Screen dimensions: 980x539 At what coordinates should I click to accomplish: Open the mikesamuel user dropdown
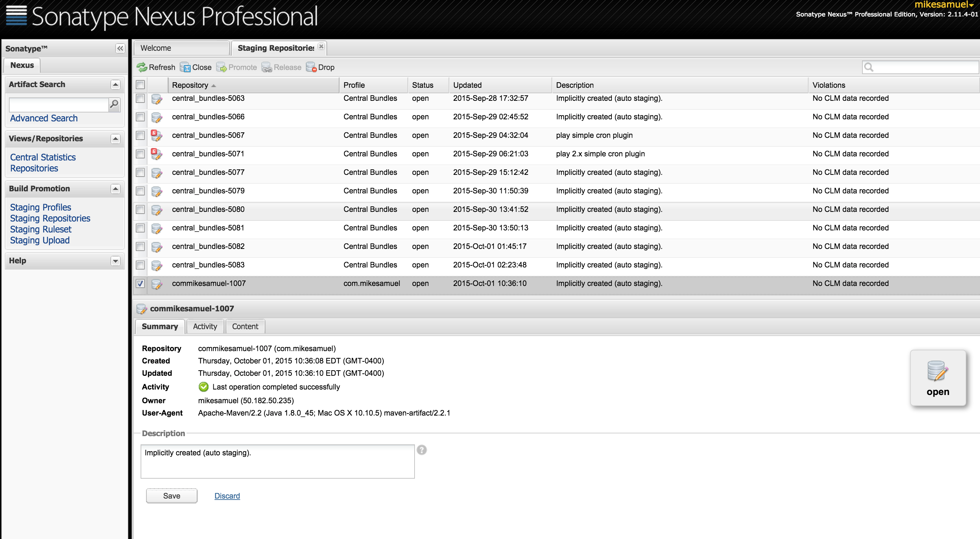coord(944,5)
